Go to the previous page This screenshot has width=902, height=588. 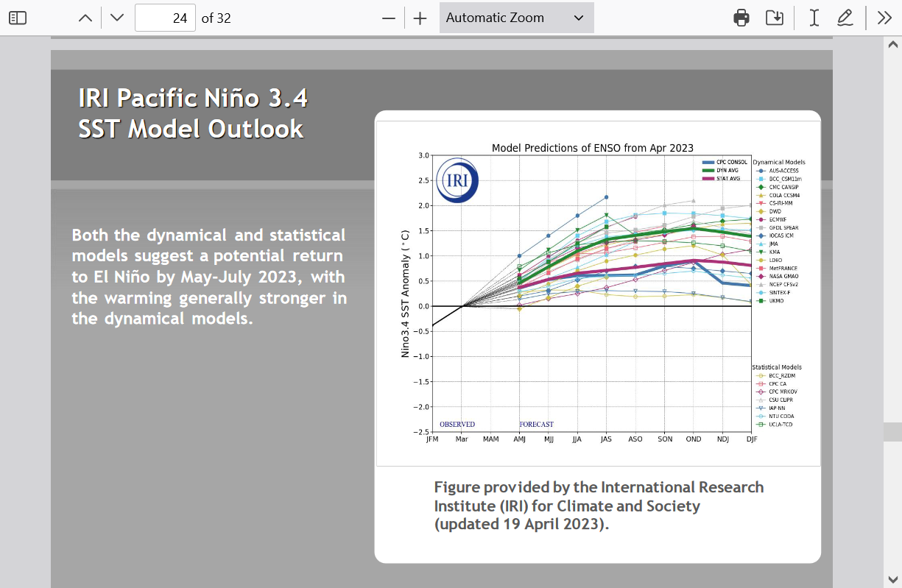pos(85,18)
